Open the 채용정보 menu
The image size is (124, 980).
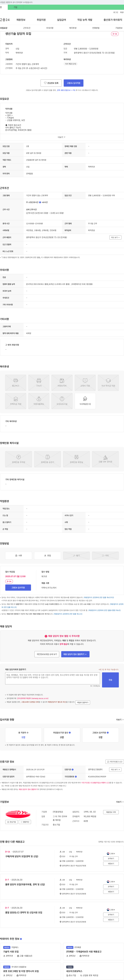(21, 20)
